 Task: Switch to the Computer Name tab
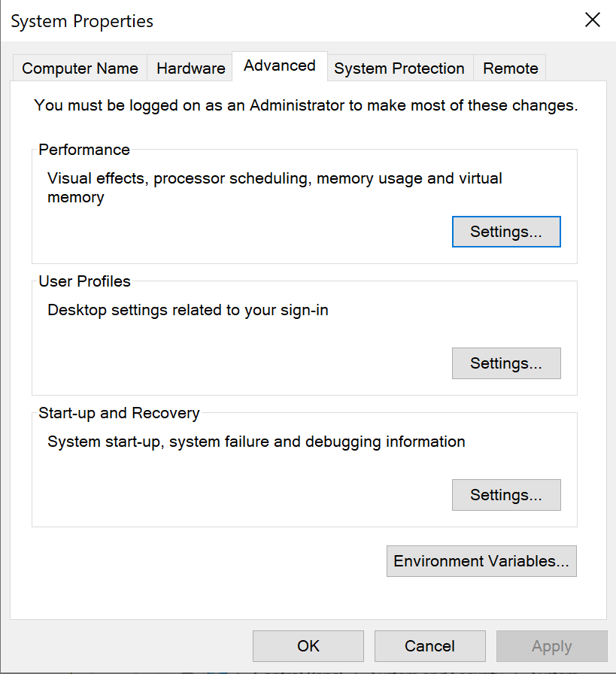tap(79, 68)
